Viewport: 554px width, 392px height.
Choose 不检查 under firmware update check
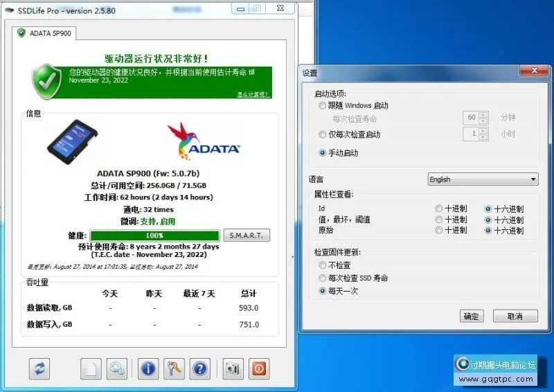tap(323, 265)
